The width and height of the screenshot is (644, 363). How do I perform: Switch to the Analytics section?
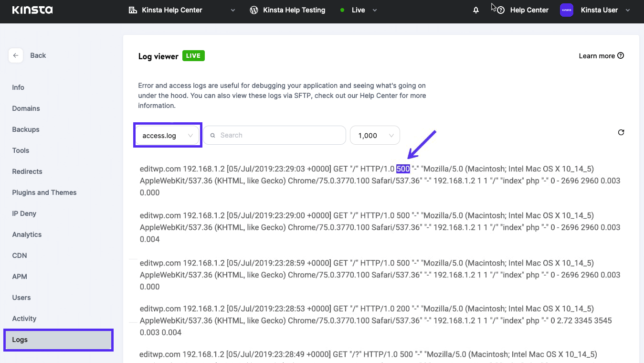click(x=27, y=235)
